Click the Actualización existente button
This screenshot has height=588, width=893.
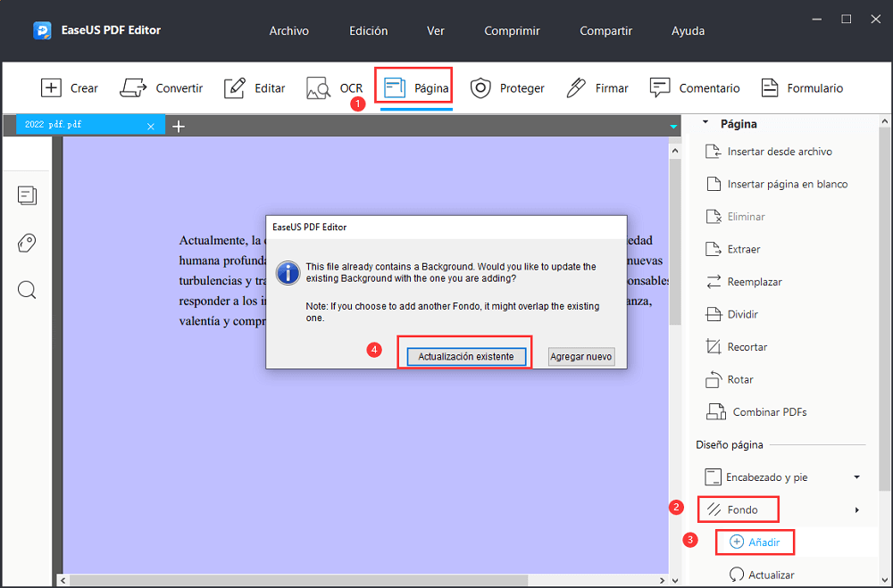click(x=466, y=356)
